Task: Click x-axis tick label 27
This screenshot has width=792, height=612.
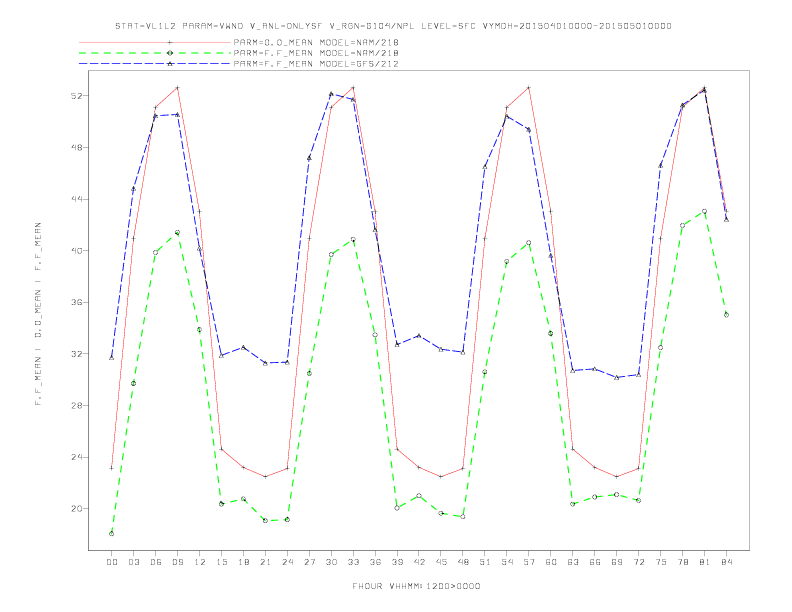Action: tap(309, 562)
